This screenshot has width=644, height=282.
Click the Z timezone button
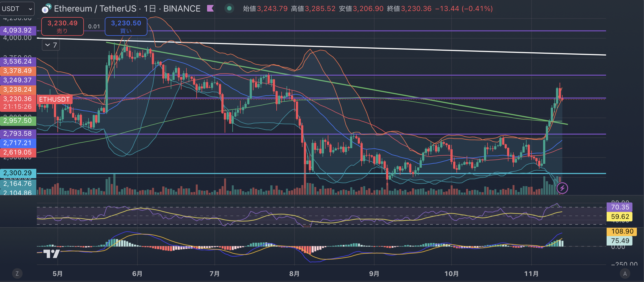click(x=17, y=273)
